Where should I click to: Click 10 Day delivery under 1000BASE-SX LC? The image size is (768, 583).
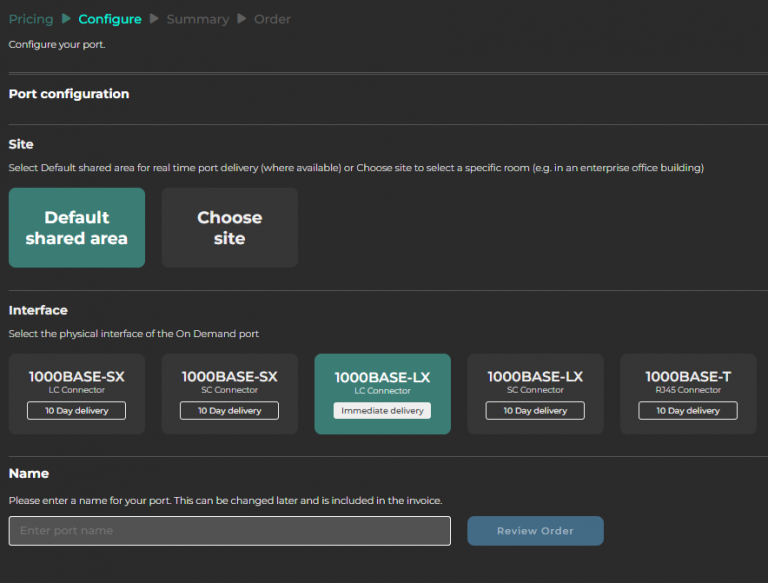77,411
